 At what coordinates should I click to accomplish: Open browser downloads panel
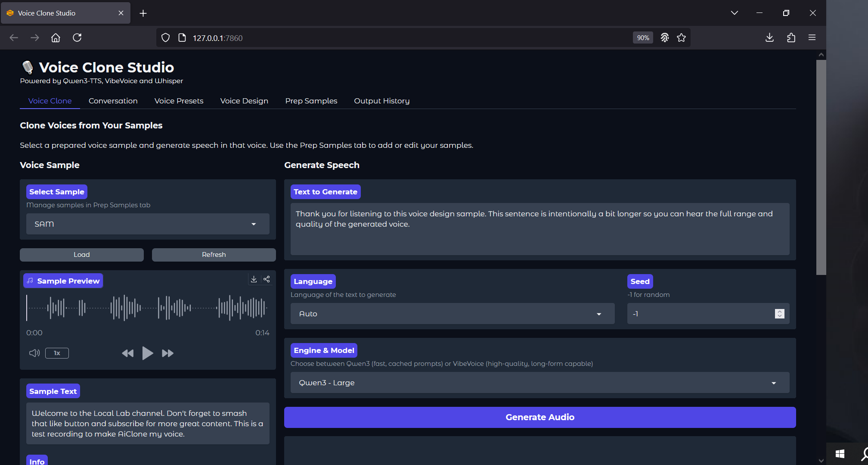770,38
